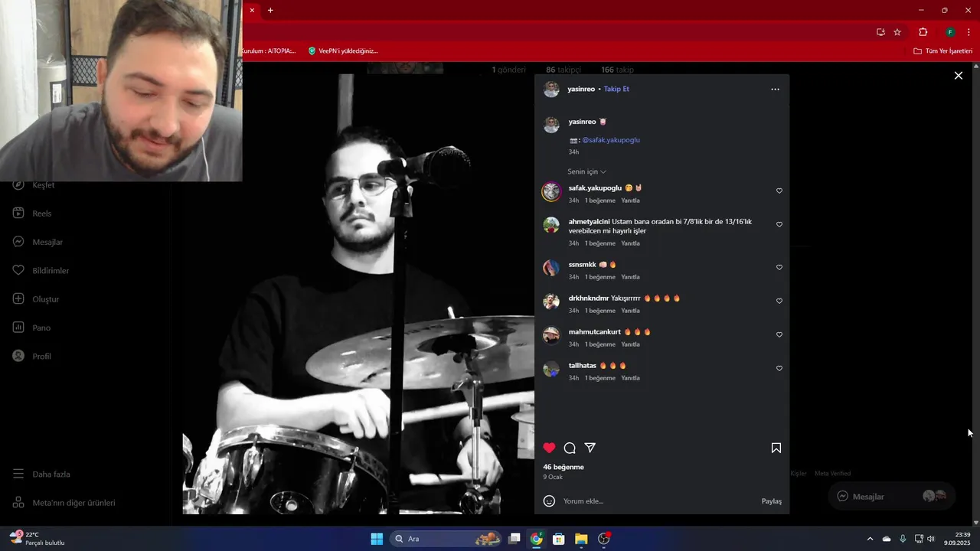Open the three-dot more options menu on post
This screenshot has width=980, height=551.
pyautogui.click(x=775, y=90)
